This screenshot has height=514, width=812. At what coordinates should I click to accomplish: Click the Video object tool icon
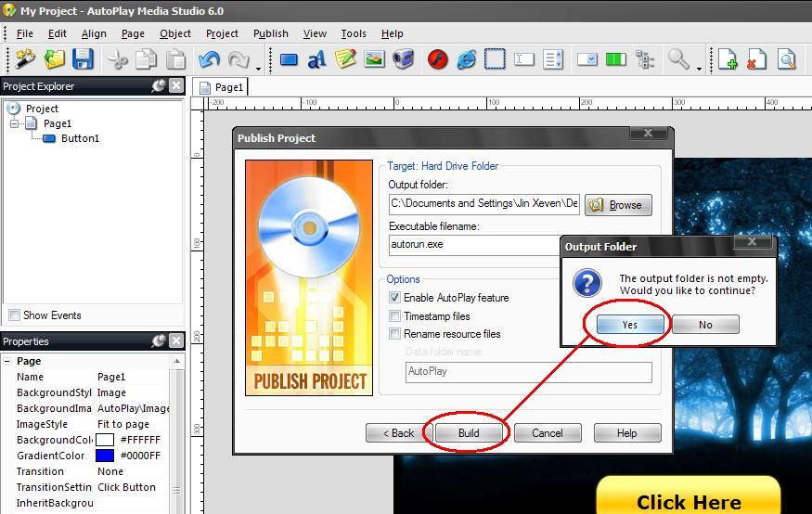(403, 59)
